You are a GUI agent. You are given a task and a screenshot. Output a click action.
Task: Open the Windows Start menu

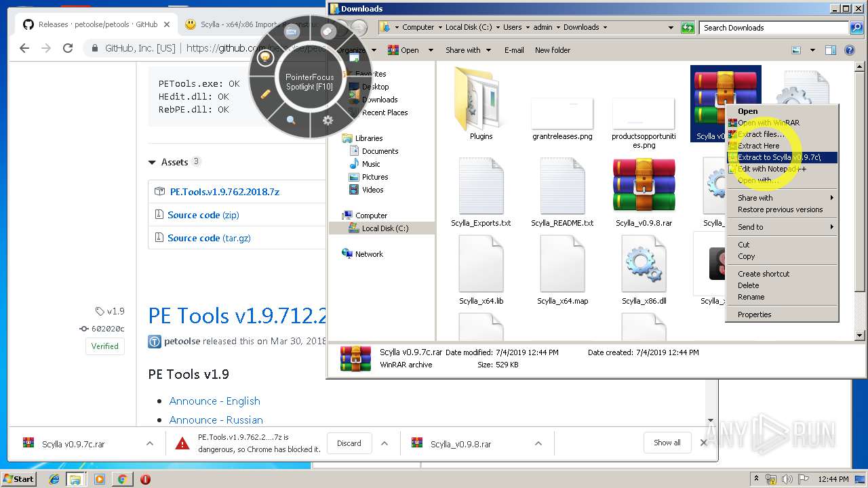pyautogui.click(x=19, y=479)
